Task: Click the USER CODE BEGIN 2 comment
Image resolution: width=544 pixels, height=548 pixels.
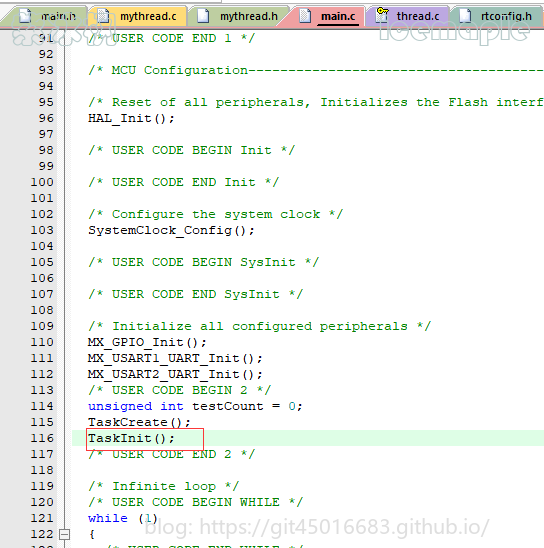Action: coord(180,390)
